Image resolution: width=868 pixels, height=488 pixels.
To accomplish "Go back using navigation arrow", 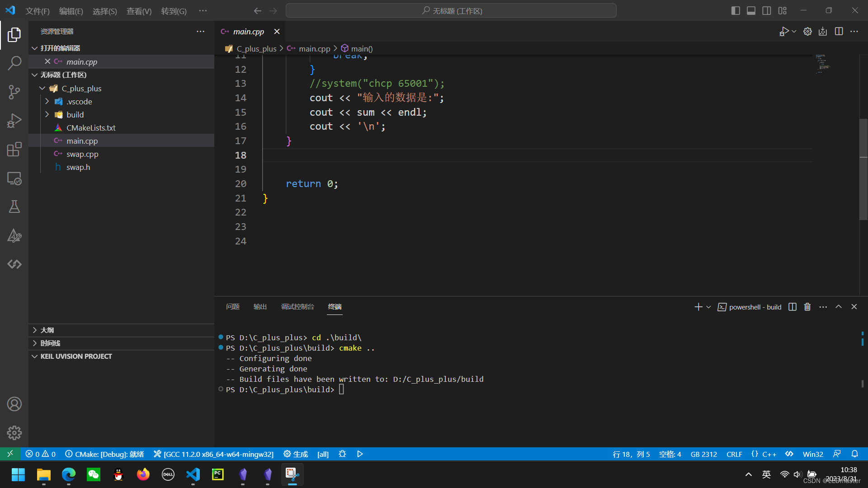I will point(258,11).
